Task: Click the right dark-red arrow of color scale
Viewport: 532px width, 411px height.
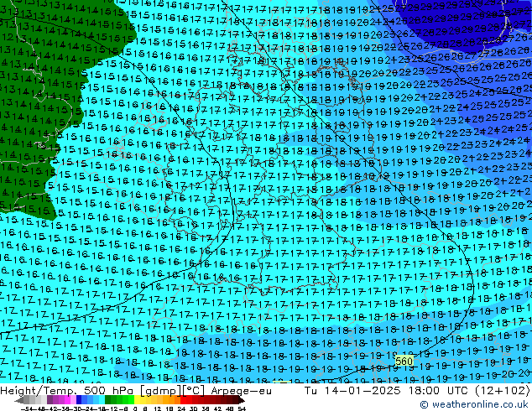Action: point(242,400)
